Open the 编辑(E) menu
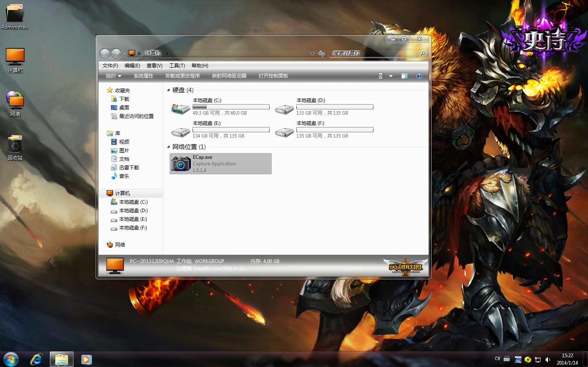The image size is (588, 367). click(x=132, y=66)
